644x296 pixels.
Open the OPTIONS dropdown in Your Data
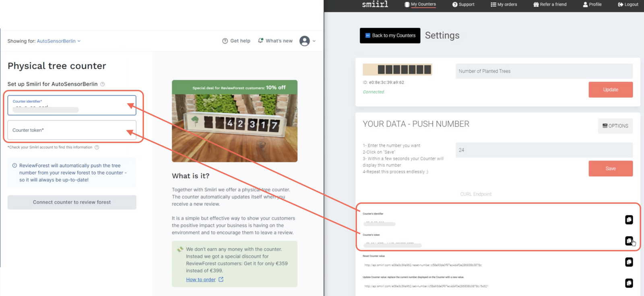(615, 126)
